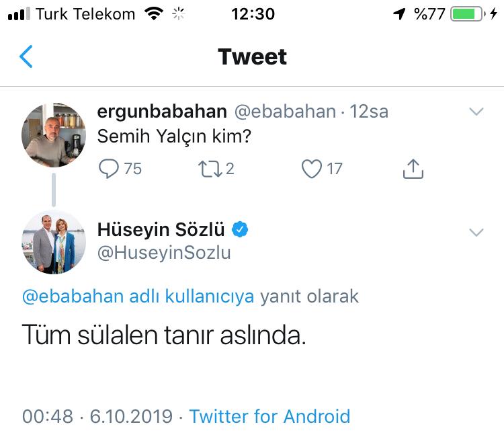Expand Hüseyin Sözlü tweet options chevron
The height and width of the screenshot is (439, 504).
(476, 233)
